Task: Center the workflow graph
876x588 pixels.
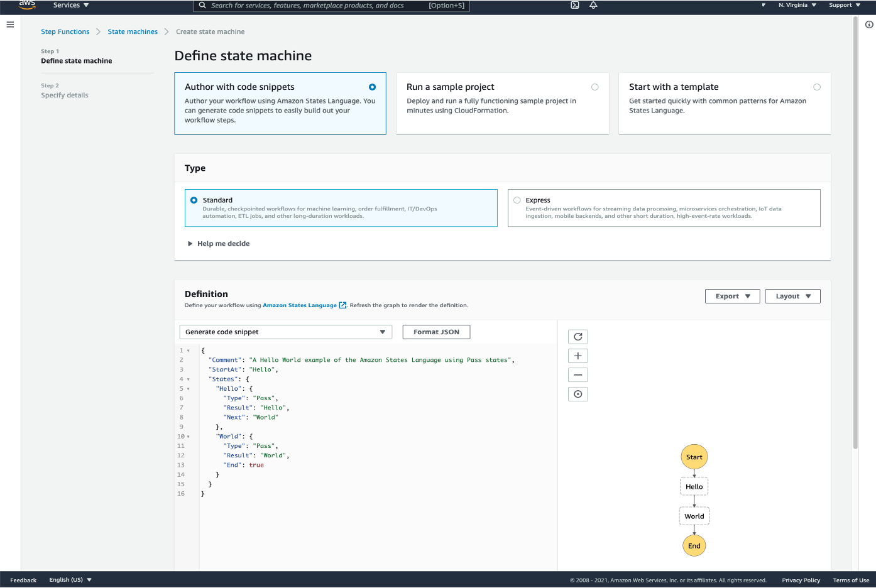Action: (x=578, y=395)
